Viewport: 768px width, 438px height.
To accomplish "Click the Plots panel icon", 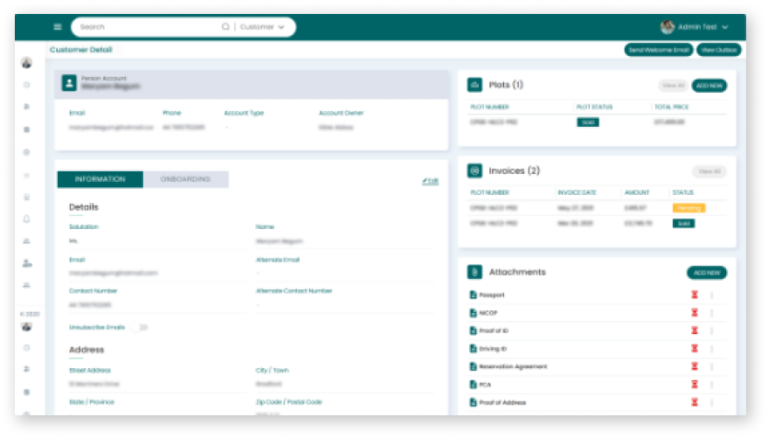I will click(475, 85).
